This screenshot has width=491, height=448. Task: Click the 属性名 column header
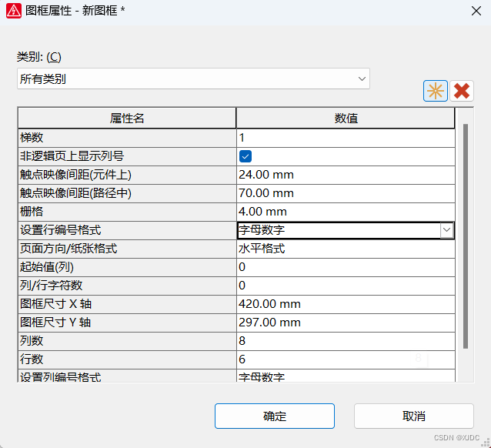(x=127, y=118)
